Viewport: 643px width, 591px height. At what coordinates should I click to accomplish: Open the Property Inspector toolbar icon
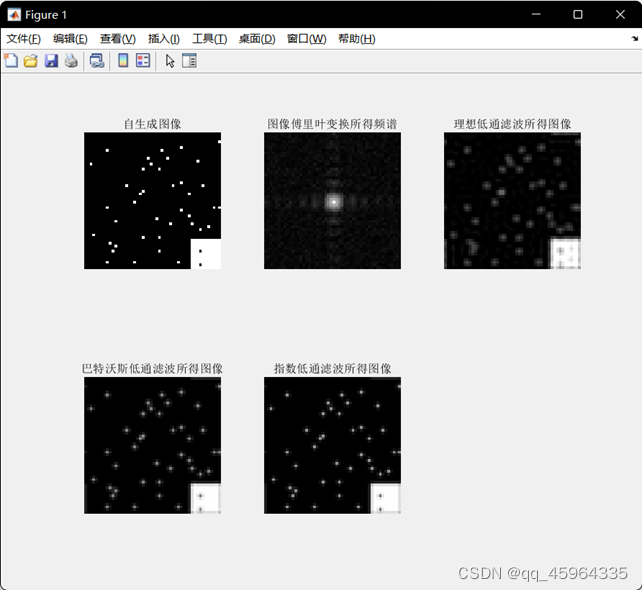(x=189, y=61)
